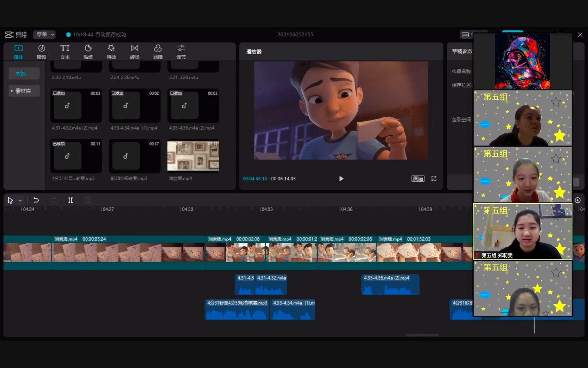
Task: Select the 4.31-4.32.m4a audio clip on timeline
Action: click(x=271, y=285)
